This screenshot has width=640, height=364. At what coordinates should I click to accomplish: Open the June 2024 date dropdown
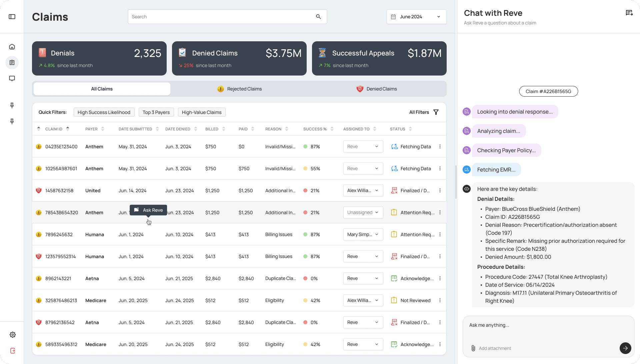[x=416, y=16]
